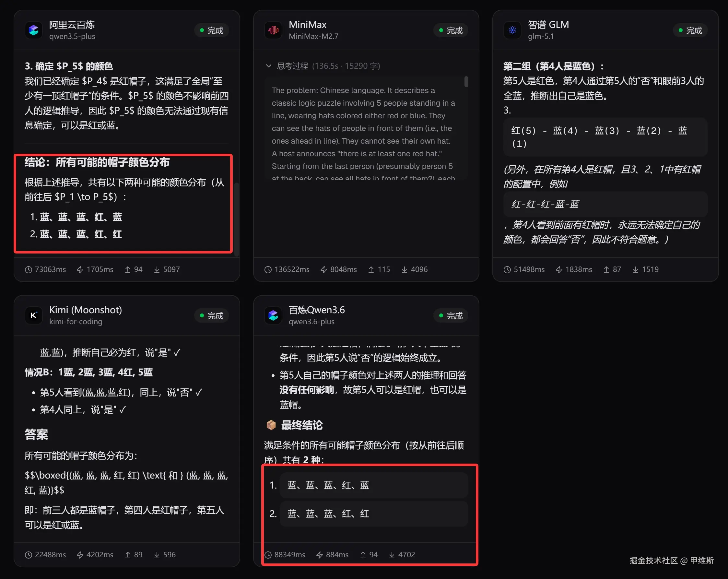
Task: Click the download arrow icon beside 596
Action: (x=157, y=555)
